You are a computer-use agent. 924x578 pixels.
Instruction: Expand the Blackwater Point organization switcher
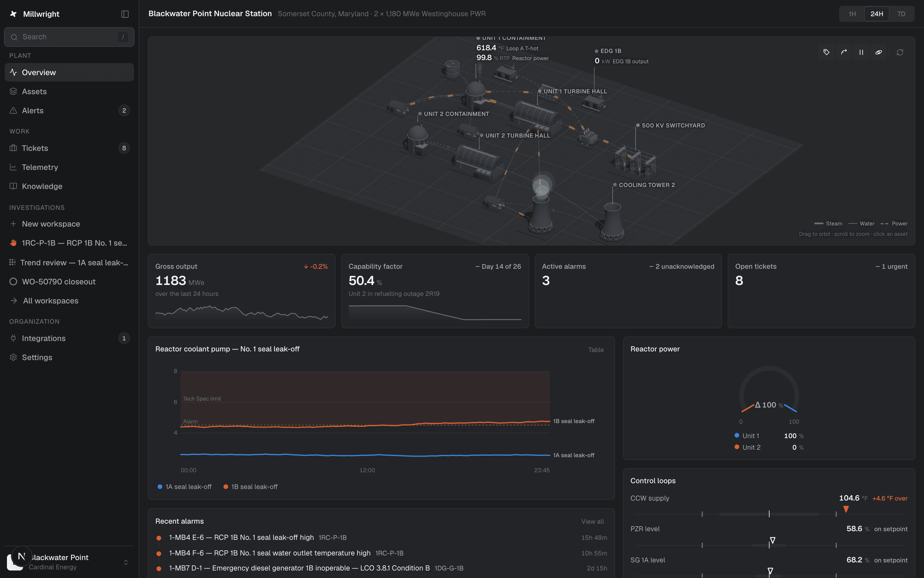pyautogui.click(x=69, y=562)
